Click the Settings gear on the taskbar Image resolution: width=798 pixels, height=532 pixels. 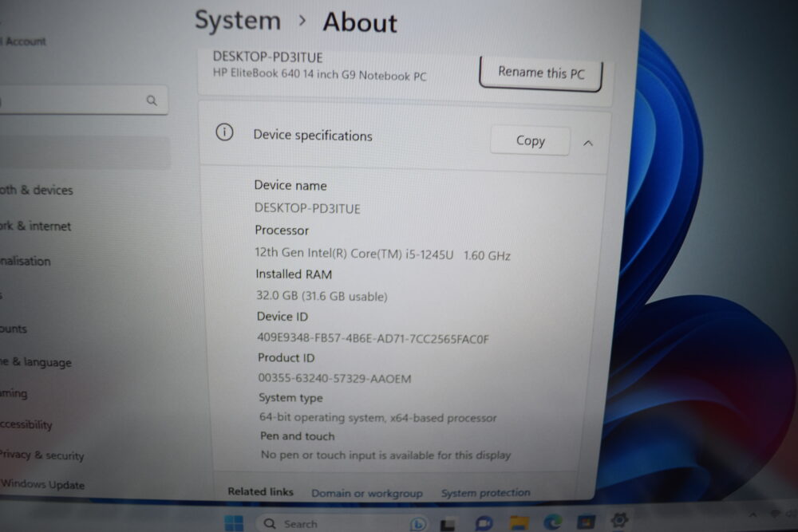click(x=619, y=520)
